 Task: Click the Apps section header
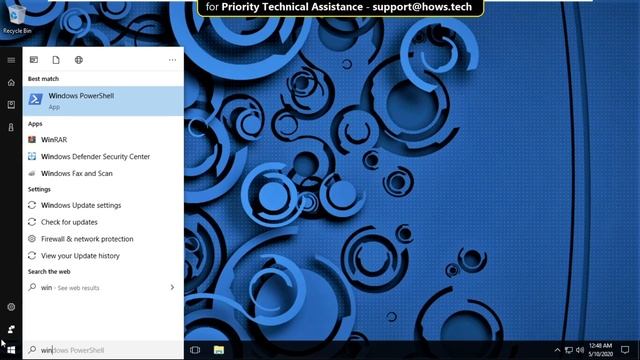coord(35,124)
